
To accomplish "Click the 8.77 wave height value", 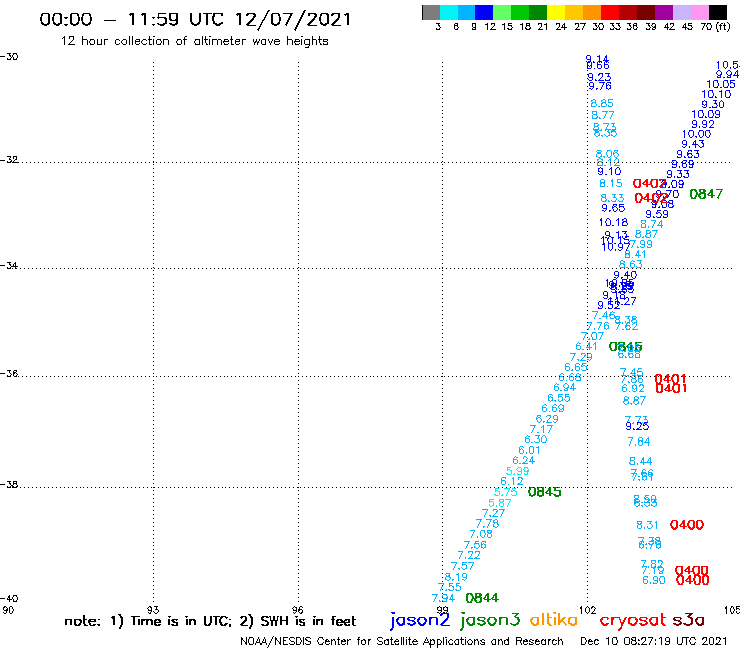I will (x=603, y=115).
